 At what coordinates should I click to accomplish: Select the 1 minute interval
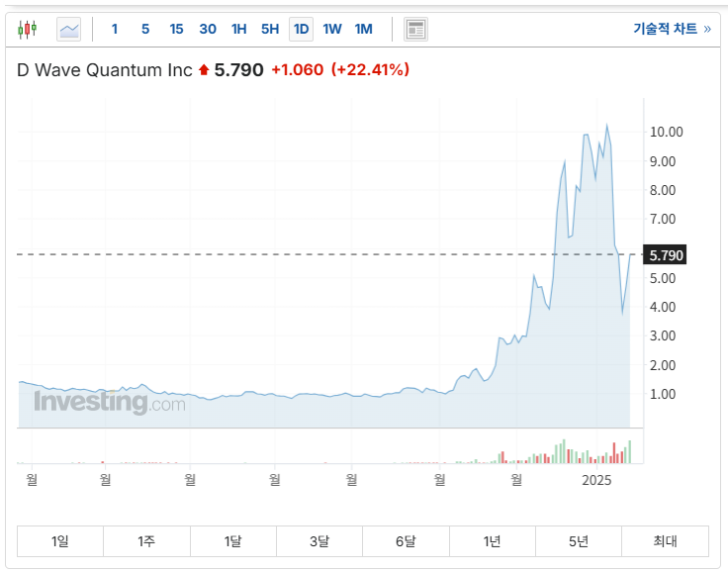tap(115, 30)
